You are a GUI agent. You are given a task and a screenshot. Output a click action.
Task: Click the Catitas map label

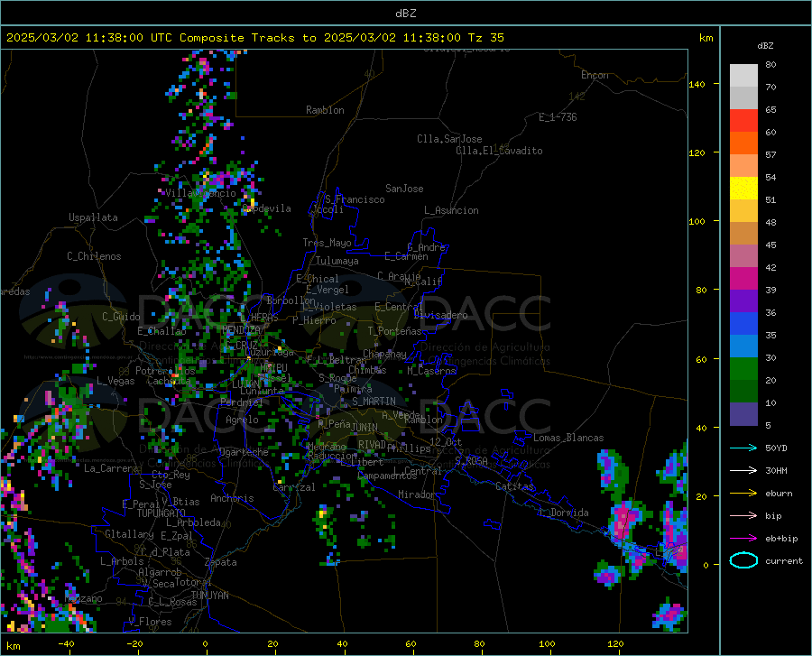tap(514, 486)
